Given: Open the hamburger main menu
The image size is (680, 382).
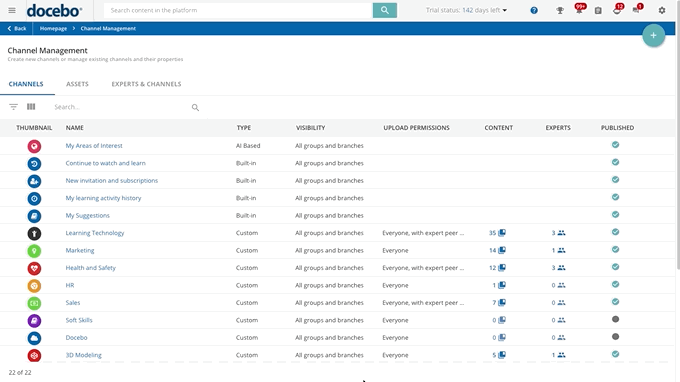Looking at the screenshot, I should click(x=12, y=10).
